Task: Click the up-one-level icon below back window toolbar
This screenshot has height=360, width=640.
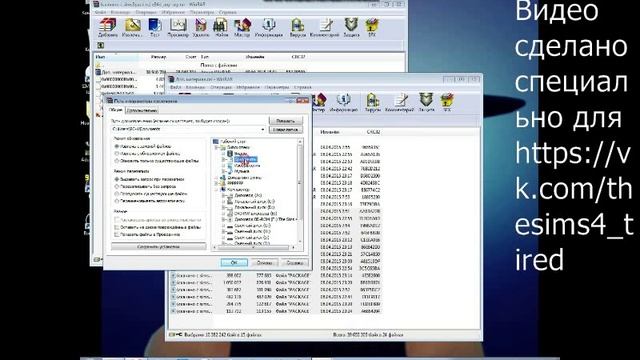Action: tap(100, 45)
